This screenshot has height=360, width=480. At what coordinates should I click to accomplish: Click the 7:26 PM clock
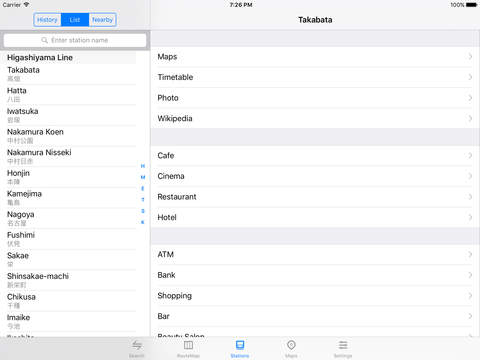click(x=241, y=5)
